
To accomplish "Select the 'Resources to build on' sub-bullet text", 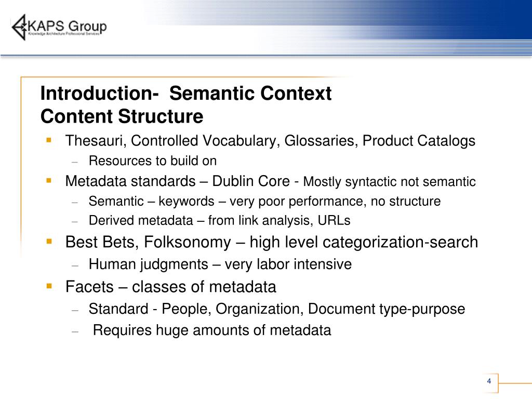I will 153,161.
